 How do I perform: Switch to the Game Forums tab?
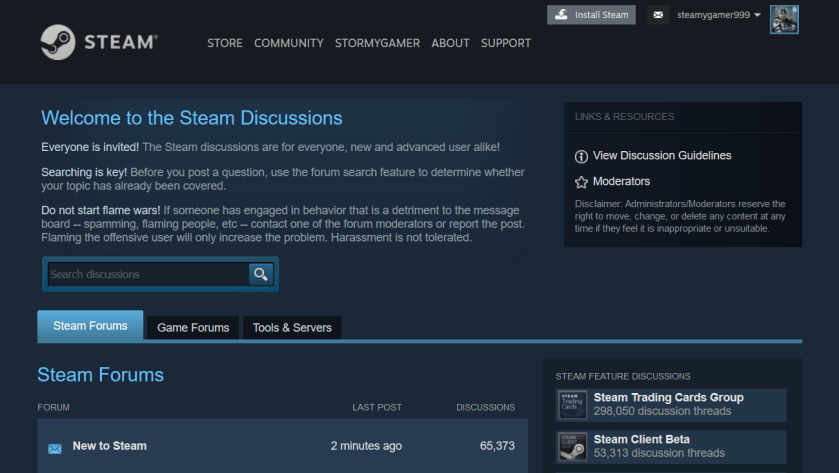coord(193,327)
